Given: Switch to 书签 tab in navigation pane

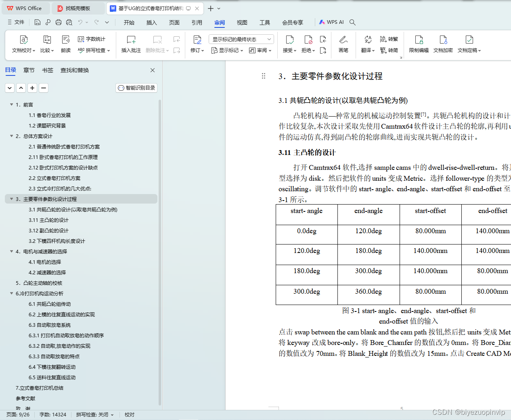Looking at the screenshot, I should coord(48,70).
